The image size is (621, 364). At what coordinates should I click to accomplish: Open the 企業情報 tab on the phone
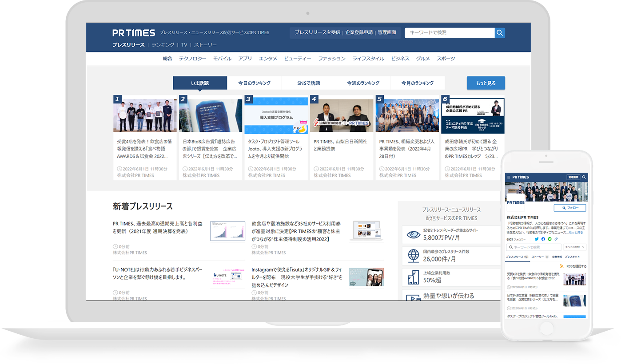(x=557, y=257)
